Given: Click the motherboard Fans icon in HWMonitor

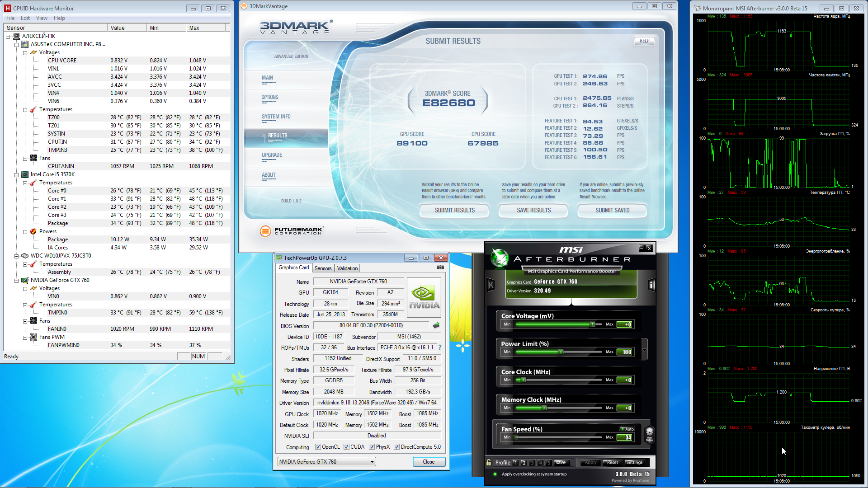Looking at the screenshot, I should click(x=33, y=158).
